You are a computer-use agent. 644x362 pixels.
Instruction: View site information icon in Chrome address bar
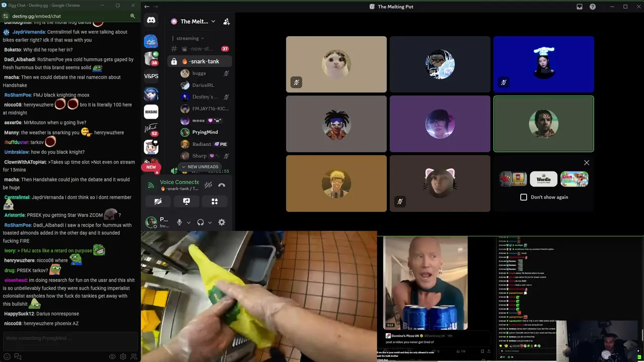coord(6,16)
